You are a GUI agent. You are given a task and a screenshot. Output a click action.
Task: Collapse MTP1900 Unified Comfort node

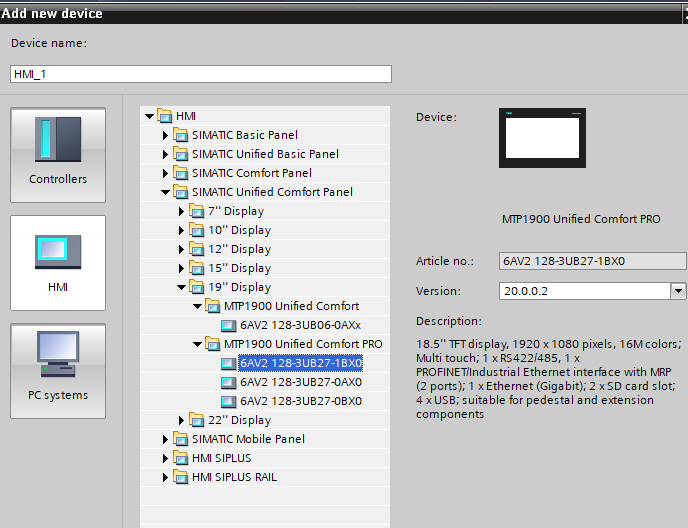[x=197, y=306]
